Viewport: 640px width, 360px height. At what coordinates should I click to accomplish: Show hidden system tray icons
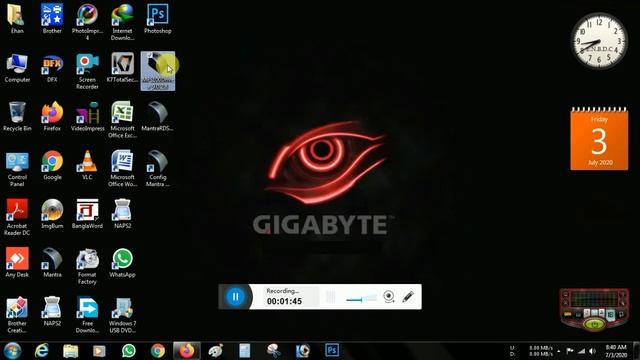click(559, 351)
